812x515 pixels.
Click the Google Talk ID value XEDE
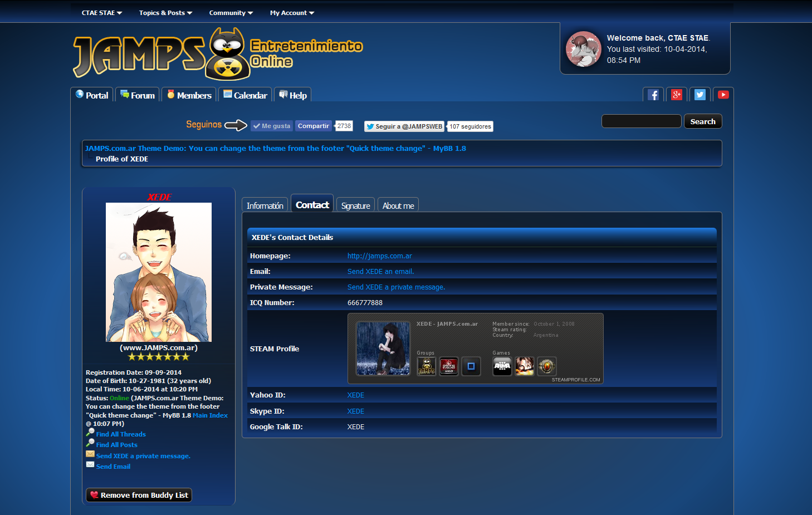(x=356, y=427)
